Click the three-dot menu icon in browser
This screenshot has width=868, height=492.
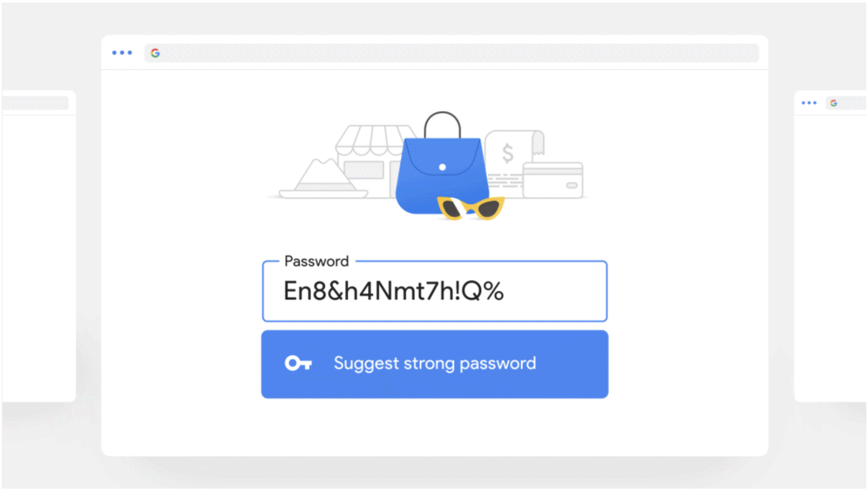(x=122, y=52)
